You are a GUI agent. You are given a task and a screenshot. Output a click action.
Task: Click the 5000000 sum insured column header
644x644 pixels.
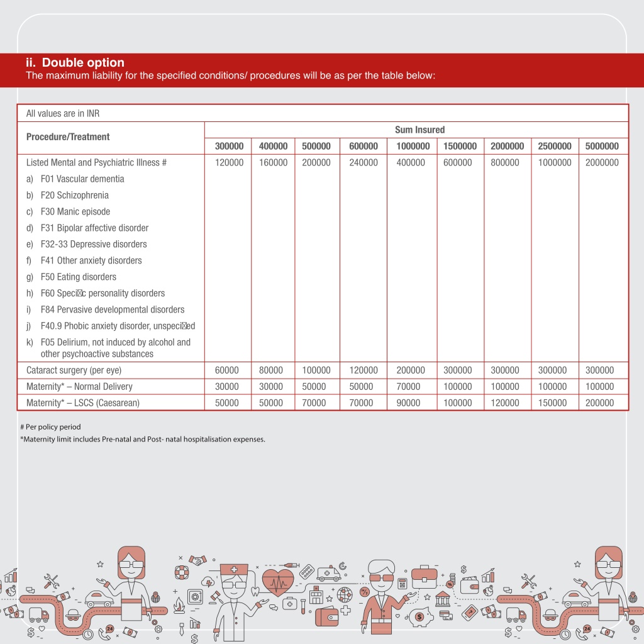602,146
